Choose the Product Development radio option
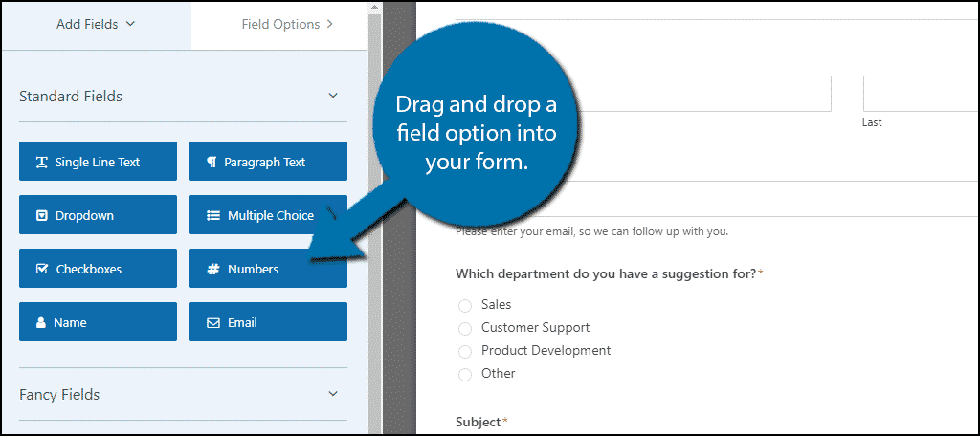980x436 pixels. point(464,352)
